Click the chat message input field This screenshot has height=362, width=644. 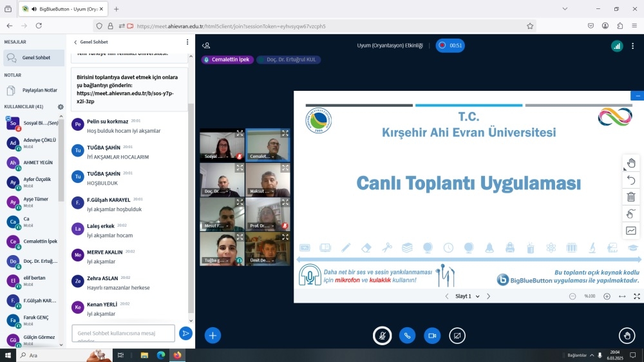tap(123, 333)
